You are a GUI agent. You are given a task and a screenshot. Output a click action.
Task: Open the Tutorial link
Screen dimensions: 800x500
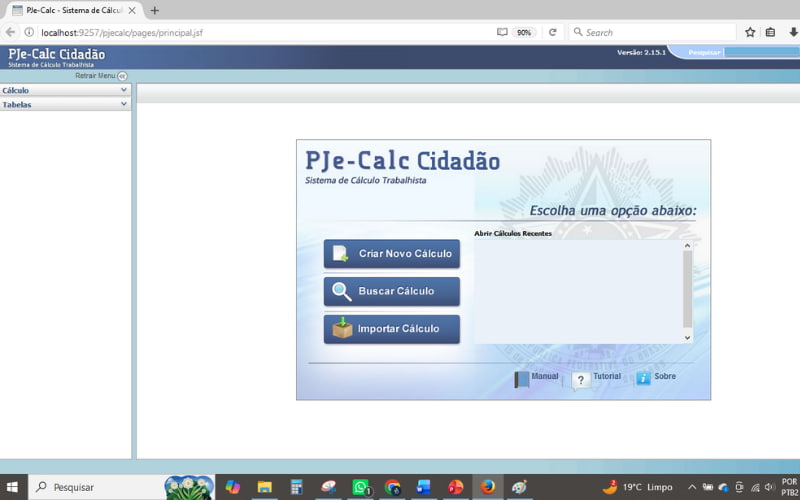click(607, 376)
